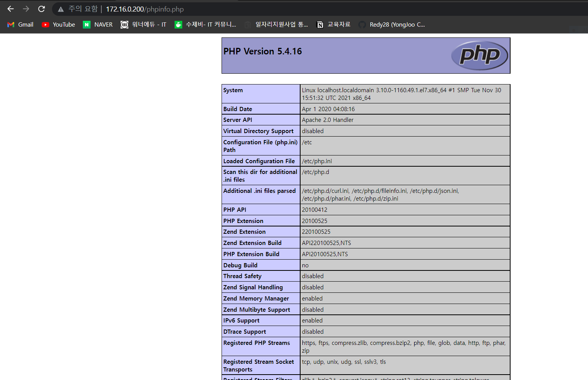
Task: Click the disabled value for DTrace Support
Action: pos(312,332)
